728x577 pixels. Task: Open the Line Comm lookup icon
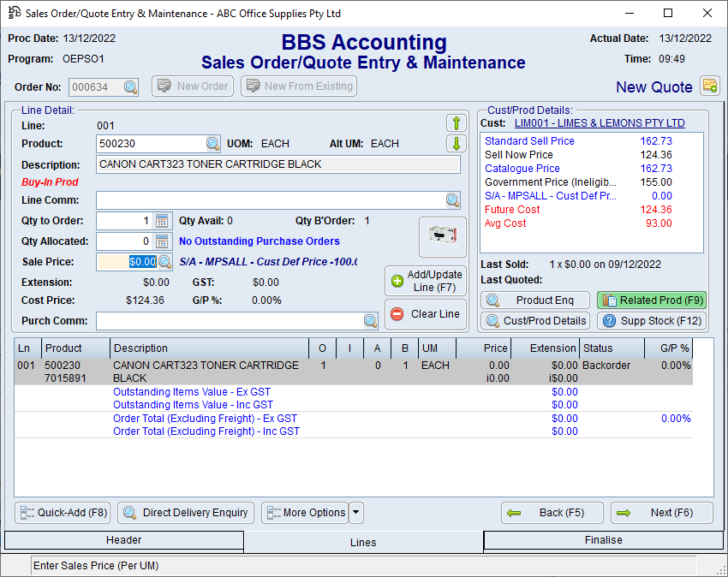point(452,200)
